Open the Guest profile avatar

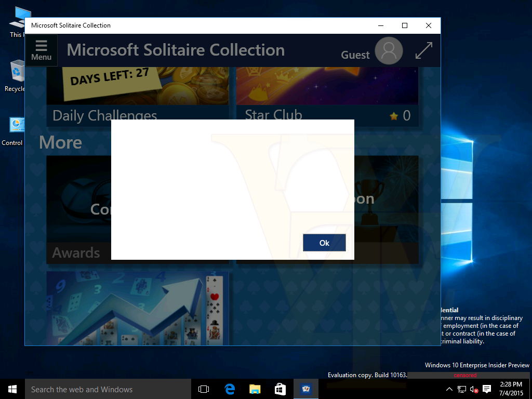pyautogui.click(x=389, y=50)
